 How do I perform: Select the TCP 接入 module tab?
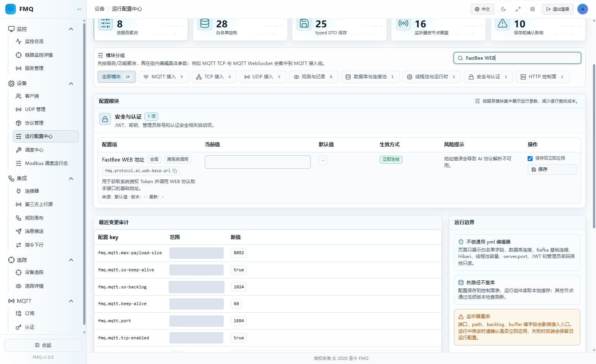pos(214,77)
